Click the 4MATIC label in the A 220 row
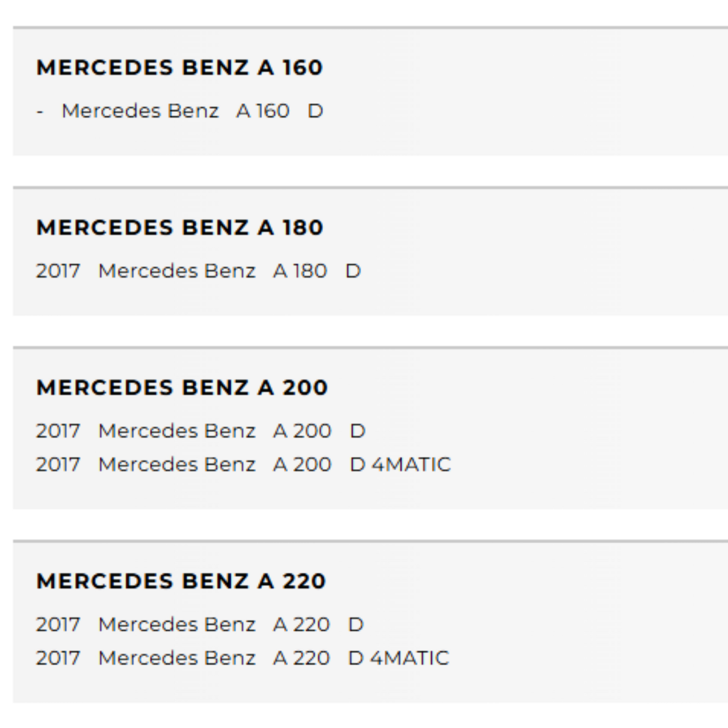 [409, 658]
